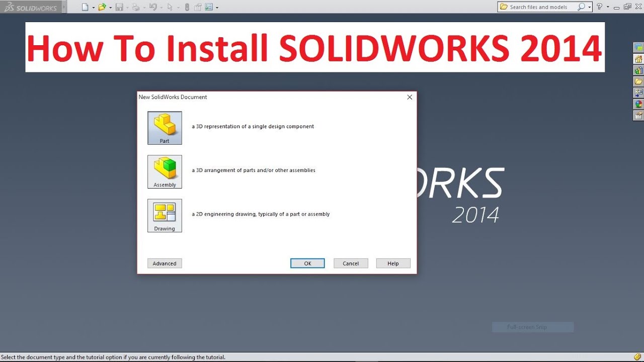The image size is (644, 362).
Task: Open the Help dropdown arrow
Action: 608,8
